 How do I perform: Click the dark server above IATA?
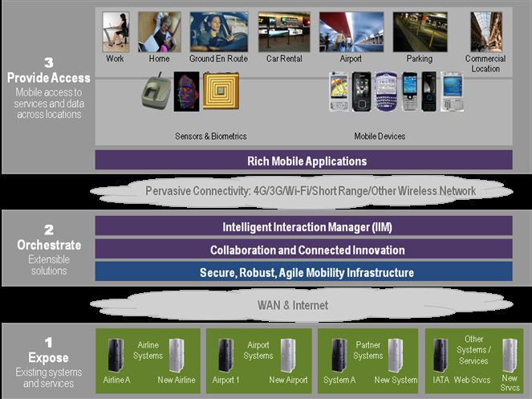pyautogui.click(x=441, y=355)
